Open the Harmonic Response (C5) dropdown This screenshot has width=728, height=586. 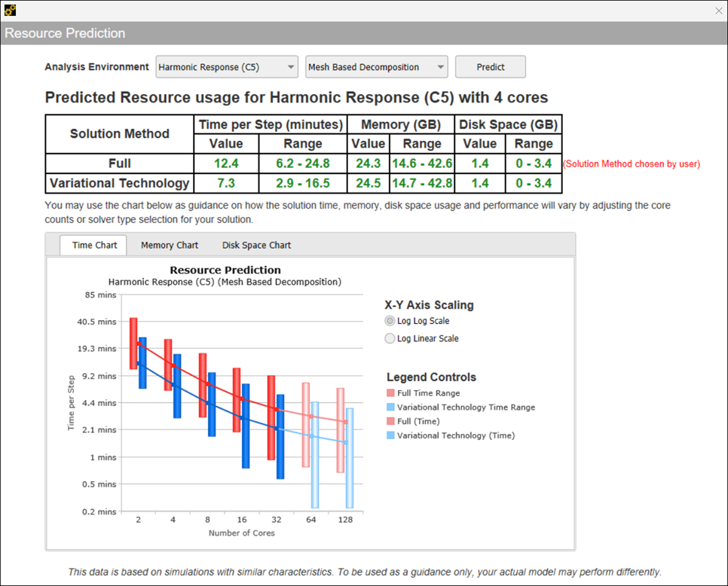227,67
